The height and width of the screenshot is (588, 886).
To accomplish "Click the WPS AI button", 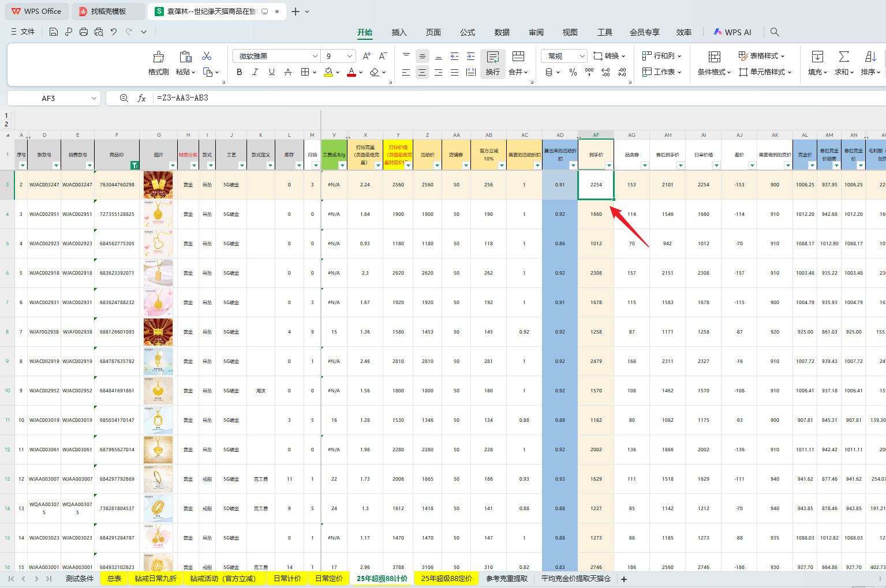I will tap(732, 32).
